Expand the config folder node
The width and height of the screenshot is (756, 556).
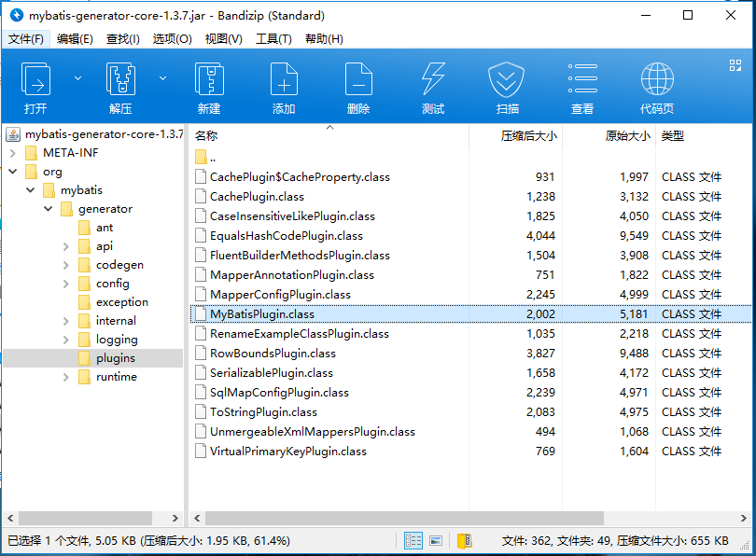[66, 284]
